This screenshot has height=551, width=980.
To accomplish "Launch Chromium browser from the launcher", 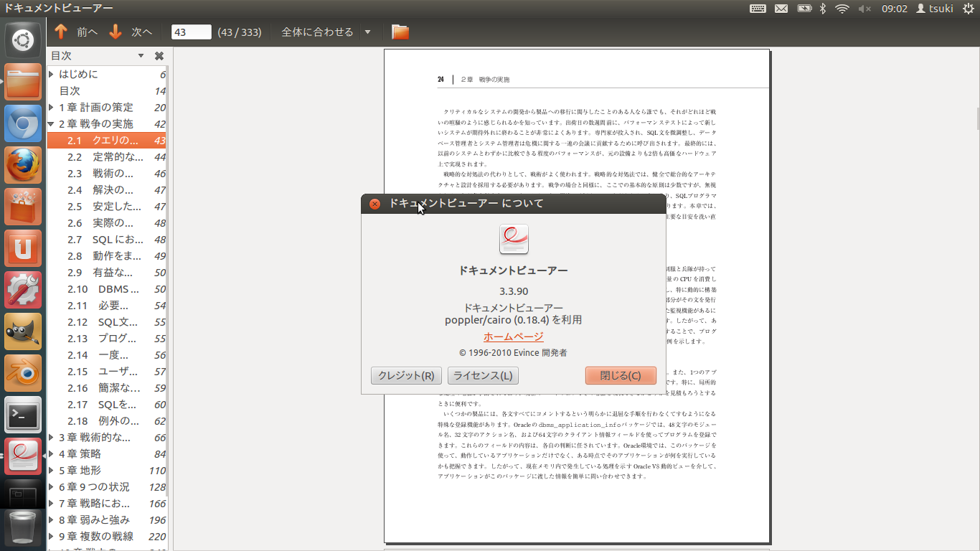I will [23, 123].
